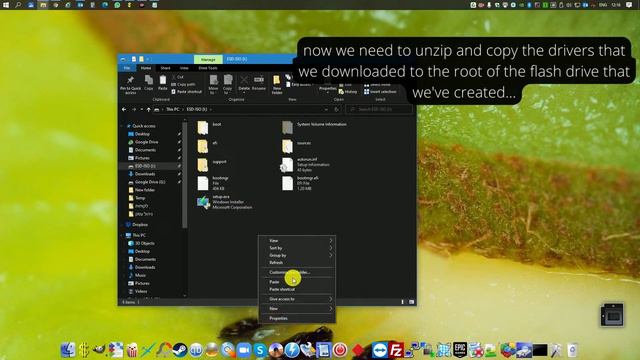Switch to the View ribbon tab
Image resolution: width=640 pixels, height=360 pixels.
(x=184, y=68)
